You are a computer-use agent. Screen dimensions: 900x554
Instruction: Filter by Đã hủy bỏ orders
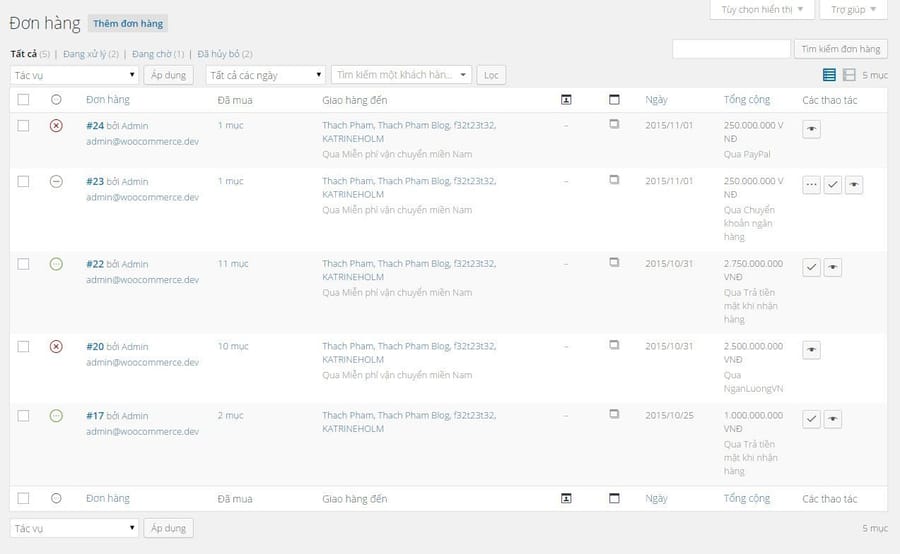click(225, 54)
